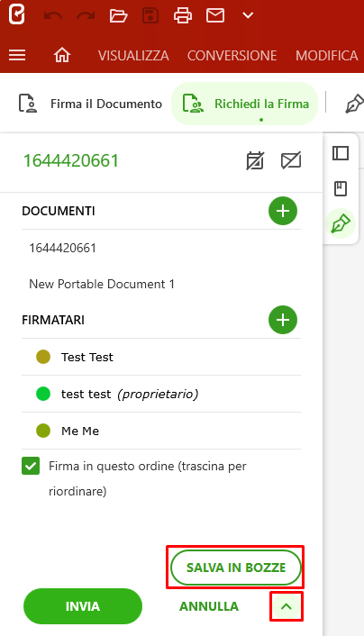364x636 pixels.
Task: Open the home icon in ribbon
Action: click(62, 55)
